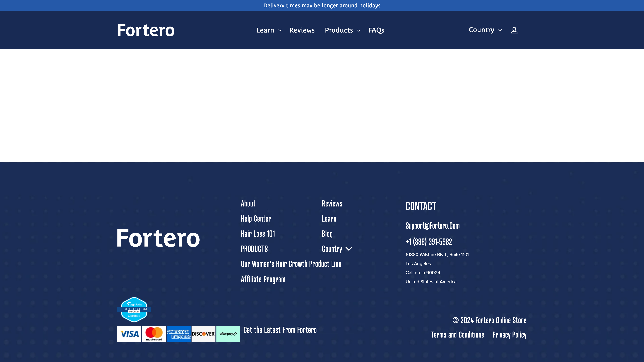Expand the Products menu in header
The image size is (644, 362).
[x=343, y=30]
